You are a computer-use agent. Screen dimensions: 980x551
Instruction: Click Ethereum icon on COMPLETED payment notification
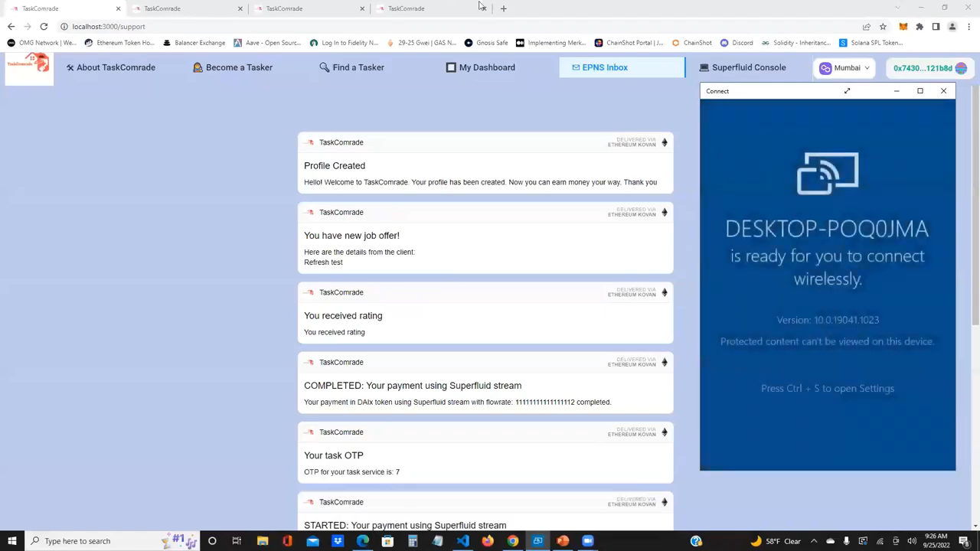point(665,362)
